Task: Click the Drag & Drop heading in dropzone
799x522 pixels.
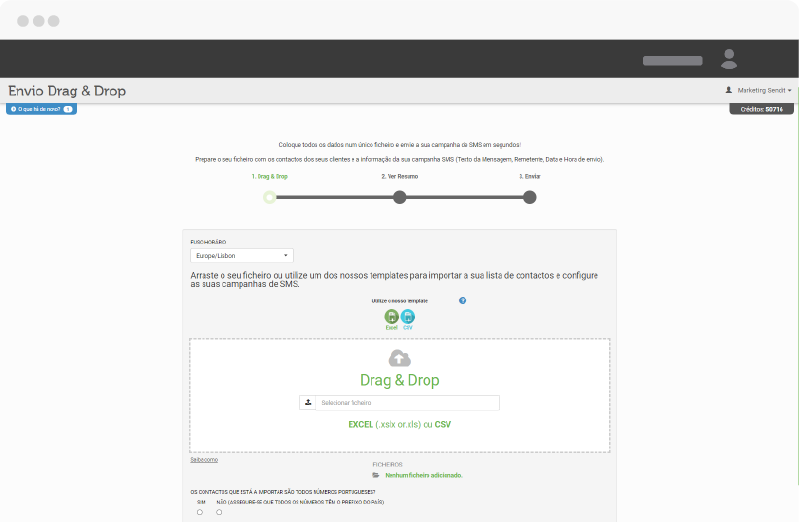Action: coord(399,381)
